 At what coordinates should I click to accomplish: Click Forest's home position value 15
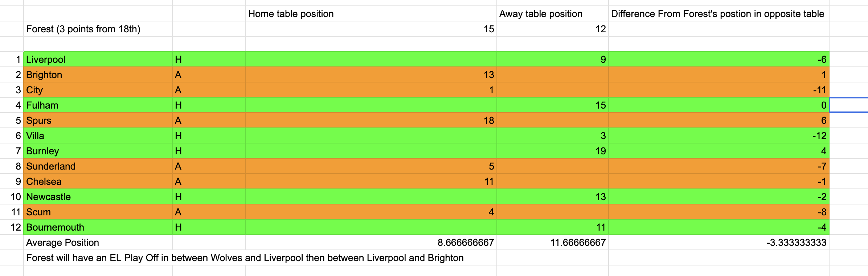(370, 29)
